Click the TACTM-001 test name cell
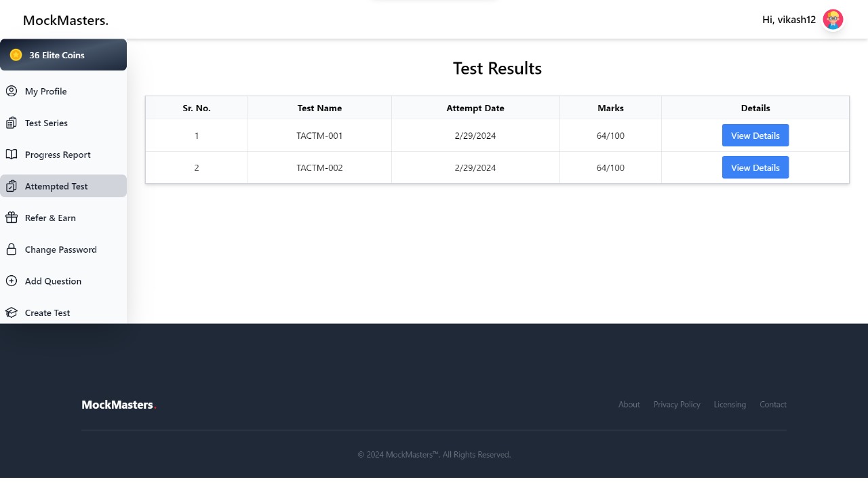The width and height of the screenshot is (868, 488). pos(319,136)
